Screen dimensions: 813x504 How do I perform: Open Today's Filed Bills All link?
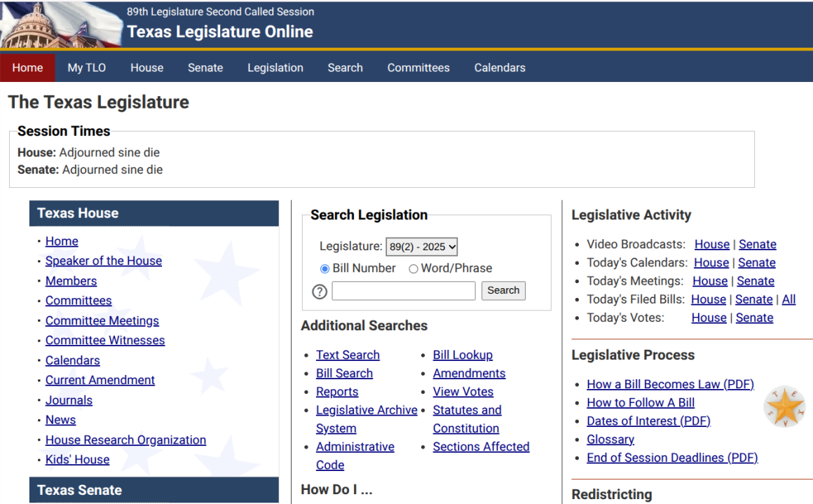click(788, 300)
